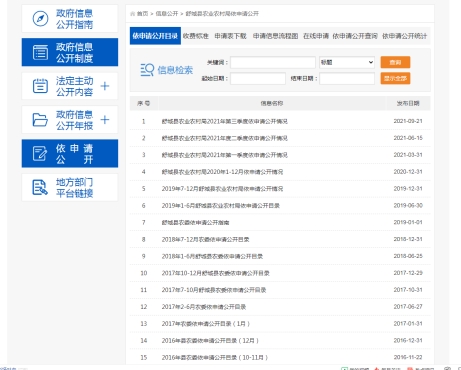Open 法定主动公开内容 sidebar item
Screen dimensions: 461x370
pyautogui.click(x=70, y=86)
